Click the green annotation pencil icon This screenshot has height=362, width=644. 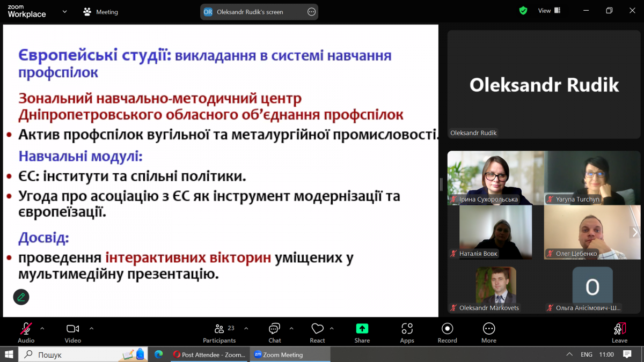point(21,297)
